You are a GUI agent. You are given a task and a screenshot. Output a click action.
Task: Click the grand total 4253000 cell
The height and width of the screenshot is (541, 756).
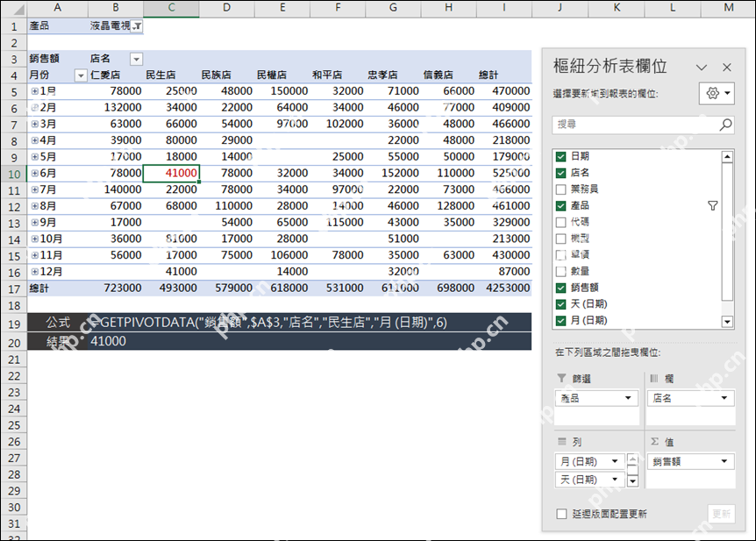coord(504,288)
